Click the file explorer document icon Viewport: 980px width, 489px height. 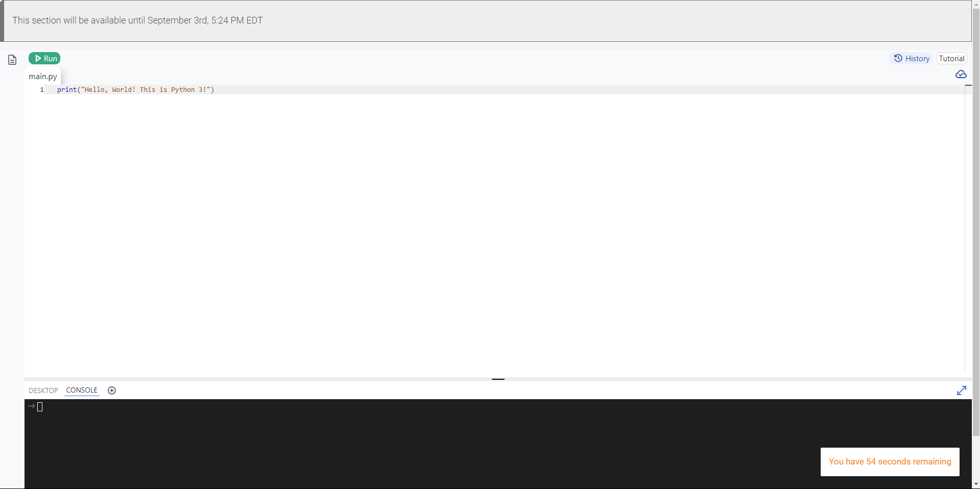[12, 60]
